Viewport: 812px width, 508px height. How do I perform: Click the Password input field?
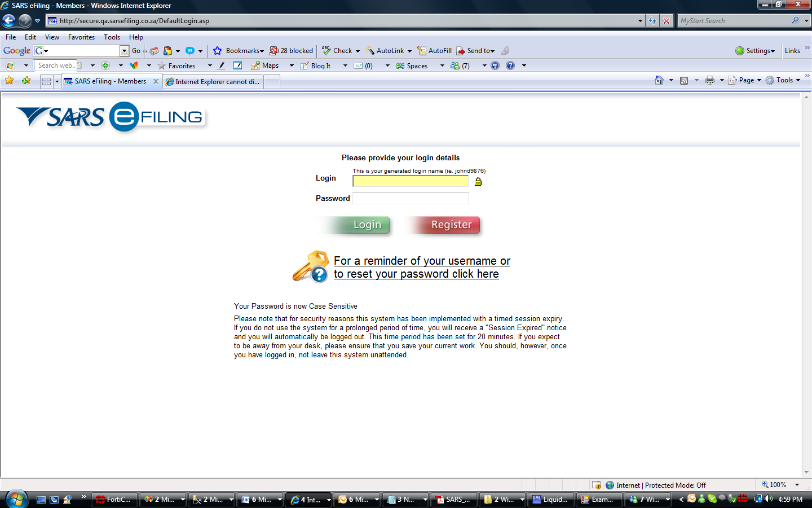411,198
